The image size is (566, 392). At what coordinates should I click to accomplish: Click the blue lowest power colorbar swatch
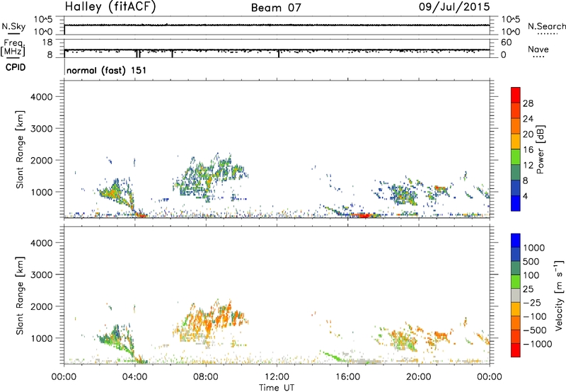coord(516,203)
